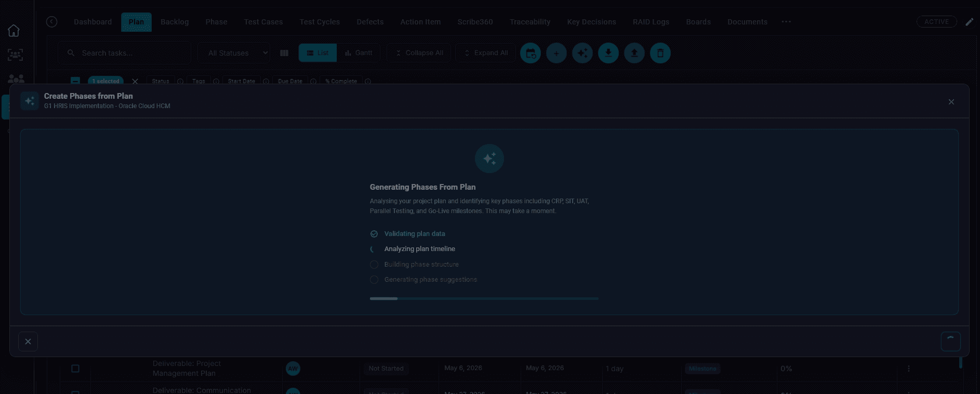Open the All Statuses dropdown
The width and height of the screenshot is (980, 394).
[234, 53]
